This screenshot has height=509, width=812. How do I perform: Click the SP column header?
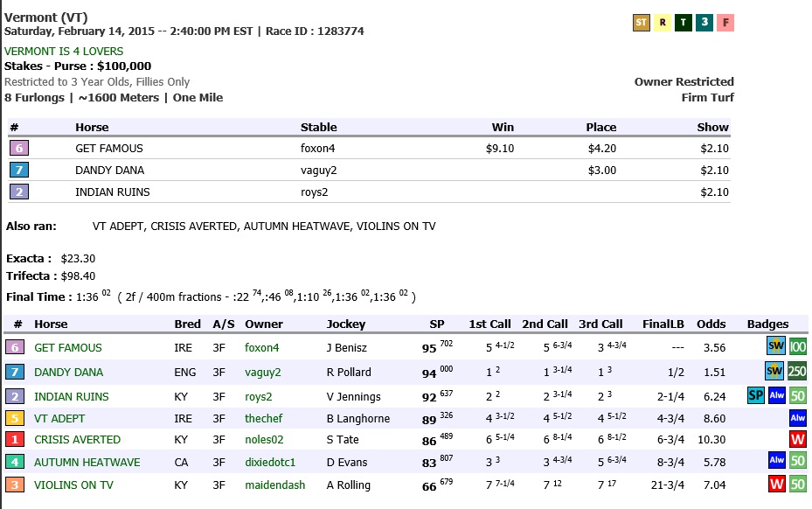436,324
